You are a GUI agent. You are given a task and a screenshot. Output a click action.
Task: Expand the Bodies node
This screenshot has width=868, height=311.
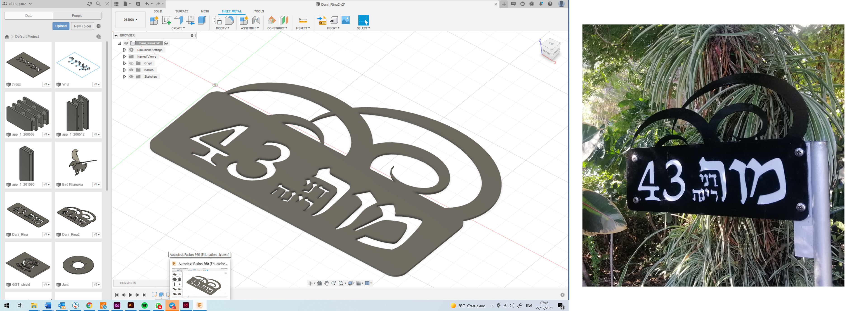click(x=124, y=70)
